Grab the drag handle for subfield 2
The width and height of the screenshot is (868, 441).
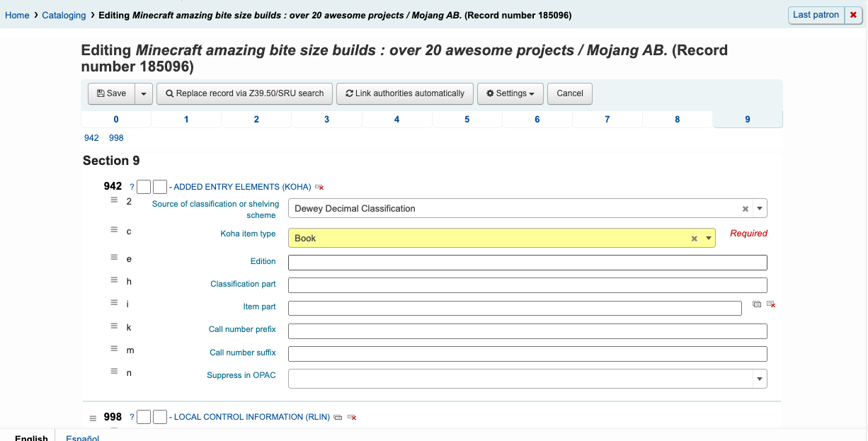(114, 200)
